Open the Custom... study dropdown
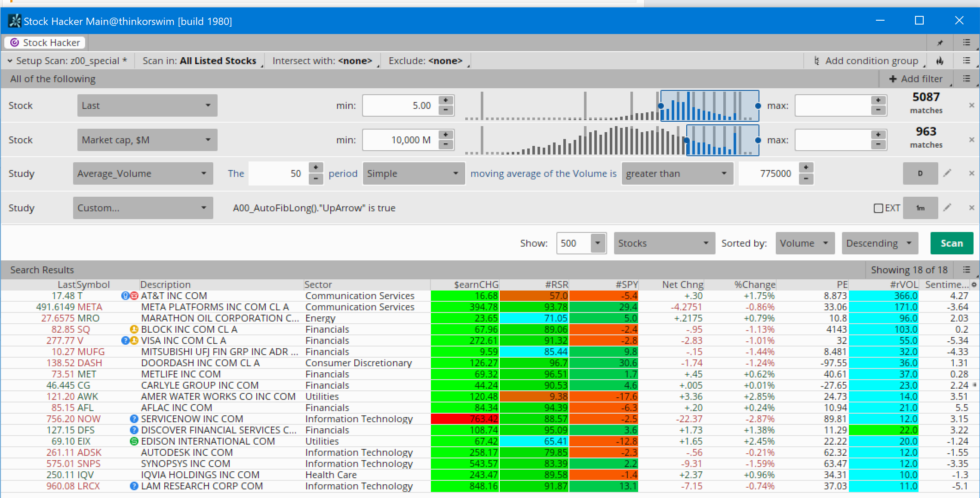980x498 pixels. tap(143, 208)
